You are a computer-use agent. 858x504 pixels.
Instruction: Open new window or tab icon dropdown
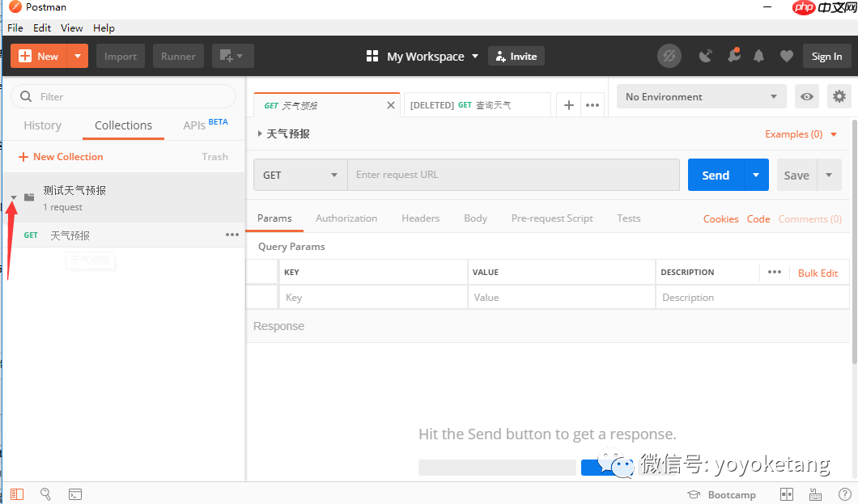point(232,57)
